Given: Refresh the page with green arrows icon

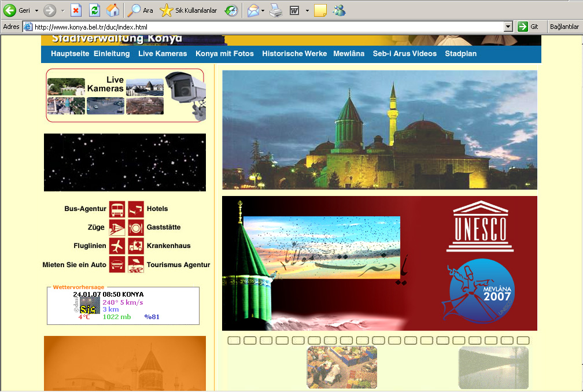Looking at the screenshot, I should [x=94, y=10].
